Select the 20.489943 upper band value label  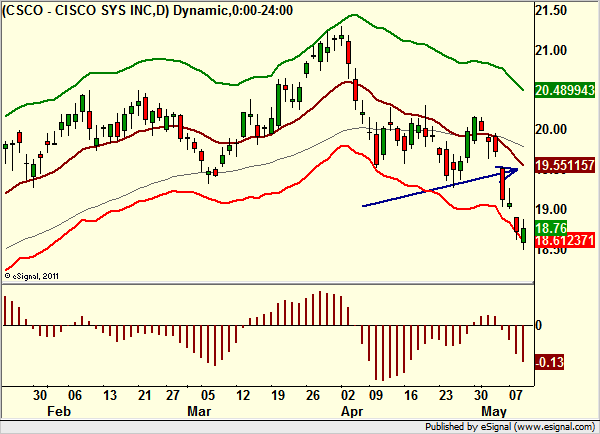[x=565, y=90]
